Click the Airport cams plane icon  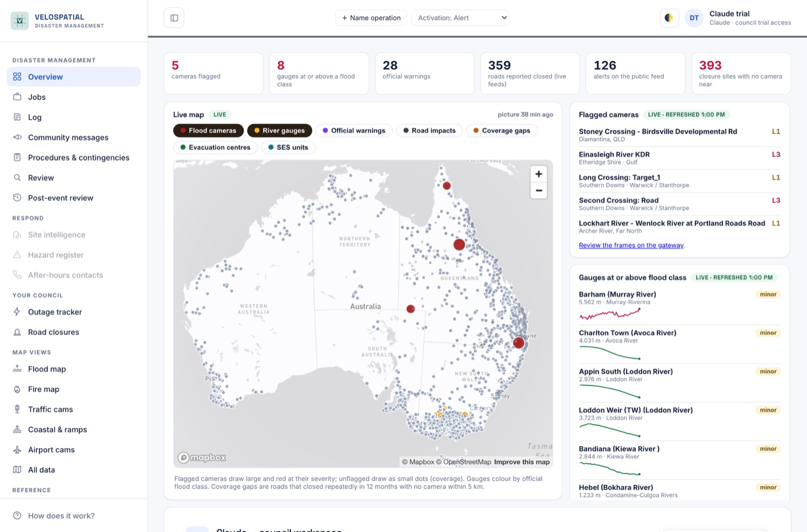[x=17, y=449]
